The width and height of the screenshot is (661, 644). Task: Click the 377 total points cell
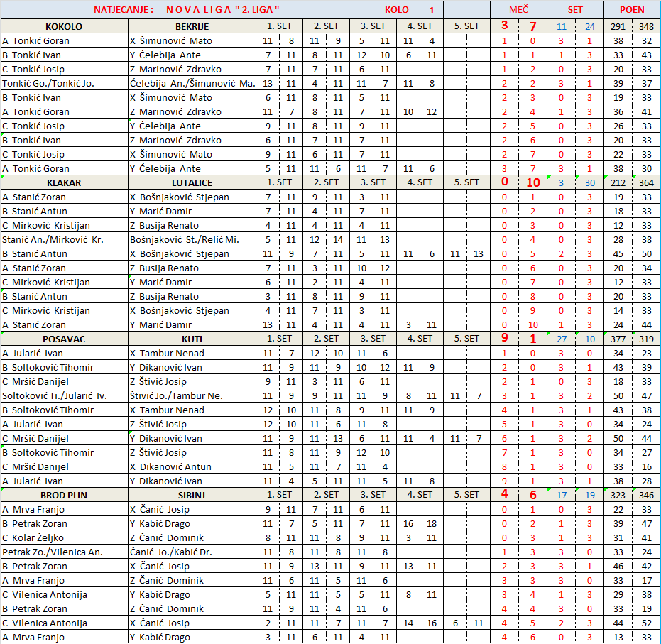tap(618, 339)
